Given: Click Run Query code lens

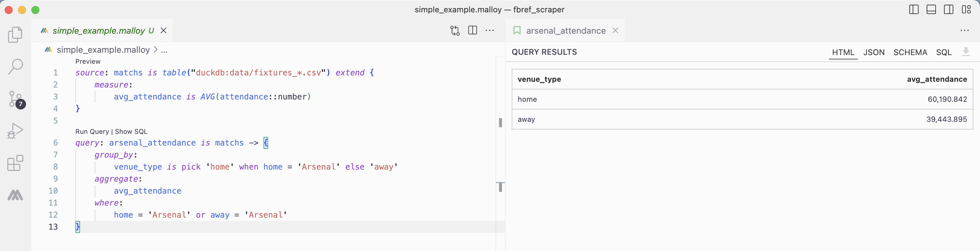Looking at the screenshot, I should click(92, 132).
